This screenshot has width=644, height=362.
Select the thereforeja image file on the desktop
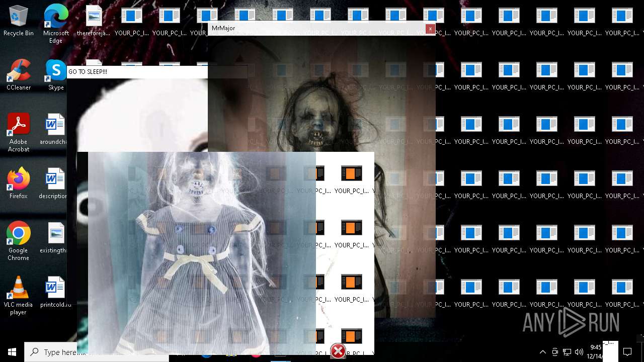pyautogui.click(x=94, y=21)
